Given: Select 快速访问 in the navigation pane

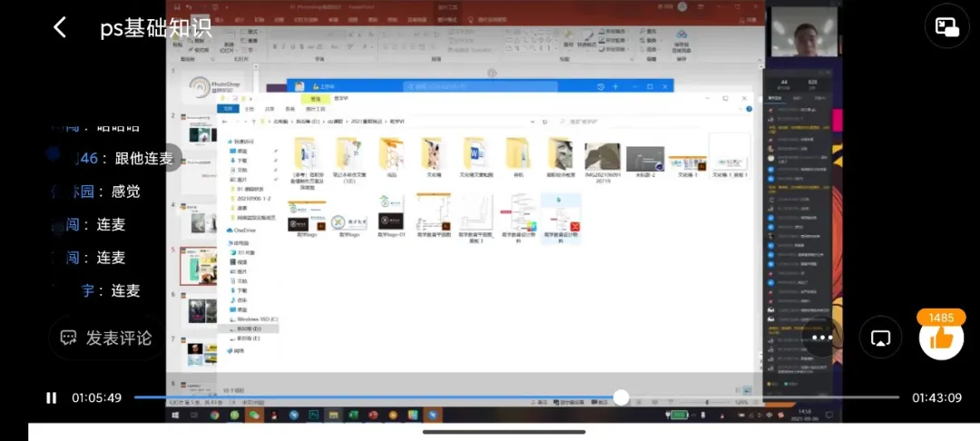Looking at the screenshot, I should pos(240,142).
